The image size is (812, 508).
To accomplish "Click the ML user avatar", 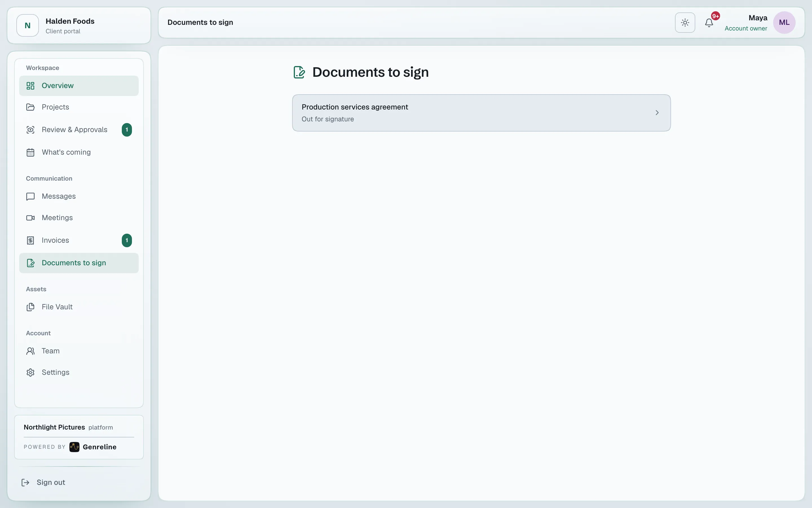I will 784,23.
